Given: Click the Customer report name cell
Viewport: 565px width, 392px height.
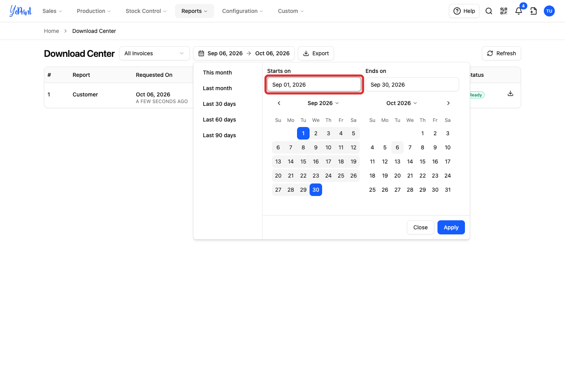Looking at the screenshot, I should [85, 94].
